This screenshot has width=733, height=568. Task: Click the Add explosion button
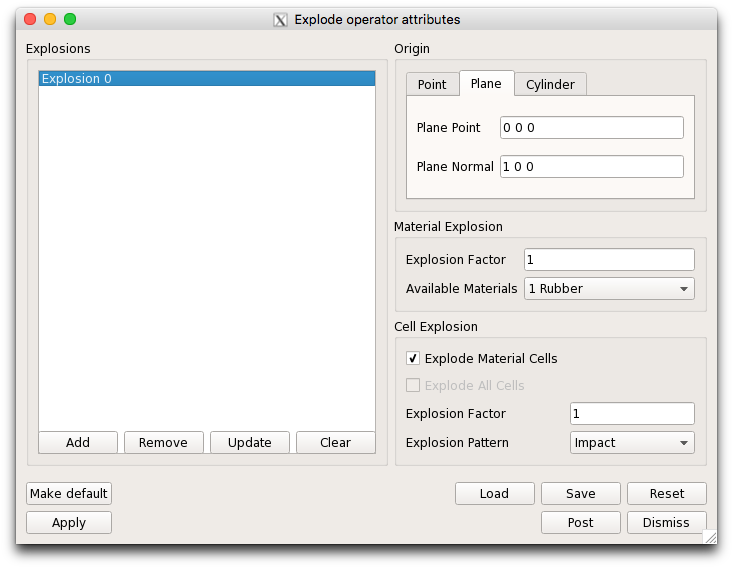pos(78,442)
